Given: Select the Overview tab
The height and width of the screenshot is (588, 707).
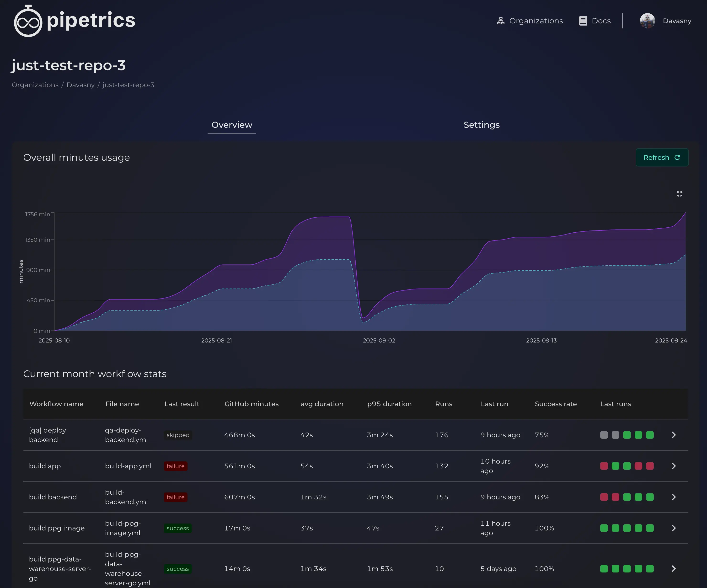Looking at the screenshot, I should [232, 125].
